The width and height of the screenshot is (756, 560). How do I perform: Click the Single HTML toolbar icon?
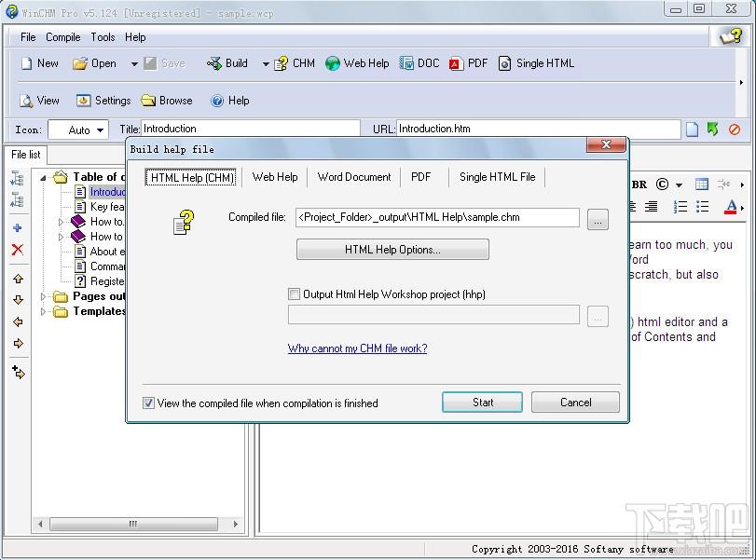[x=504, y=63]
